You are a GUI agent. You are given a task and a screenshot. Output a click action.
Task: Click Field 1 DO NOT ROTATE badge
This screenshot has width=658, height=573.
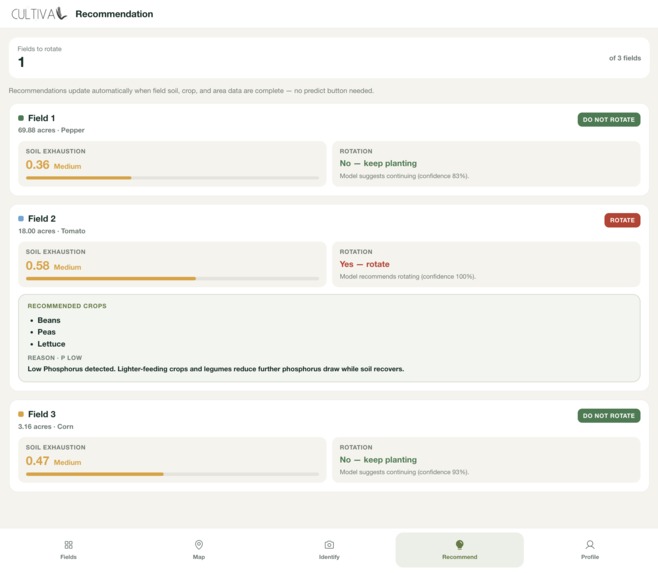click(x=609, y=120)
